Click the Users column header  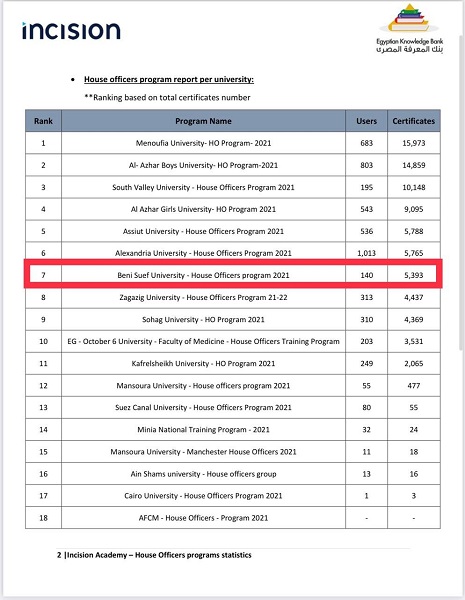[366, 121]
